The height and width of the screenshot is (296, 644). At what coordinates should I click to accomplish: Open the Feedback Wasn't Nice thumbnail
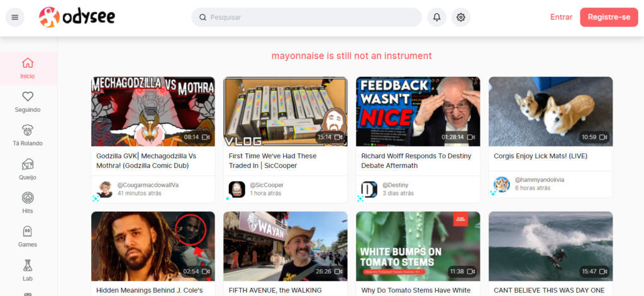click(418, 111)
